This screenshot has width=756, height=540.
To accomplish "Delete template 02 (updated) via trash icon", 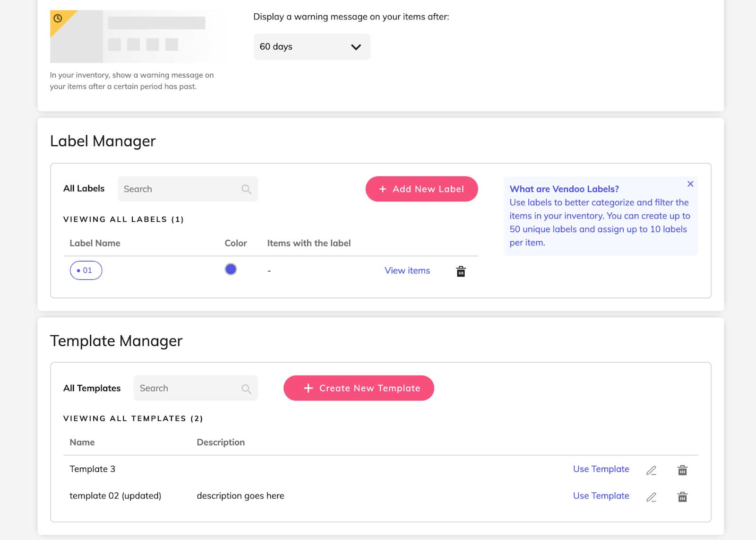I will coord(682,497).
